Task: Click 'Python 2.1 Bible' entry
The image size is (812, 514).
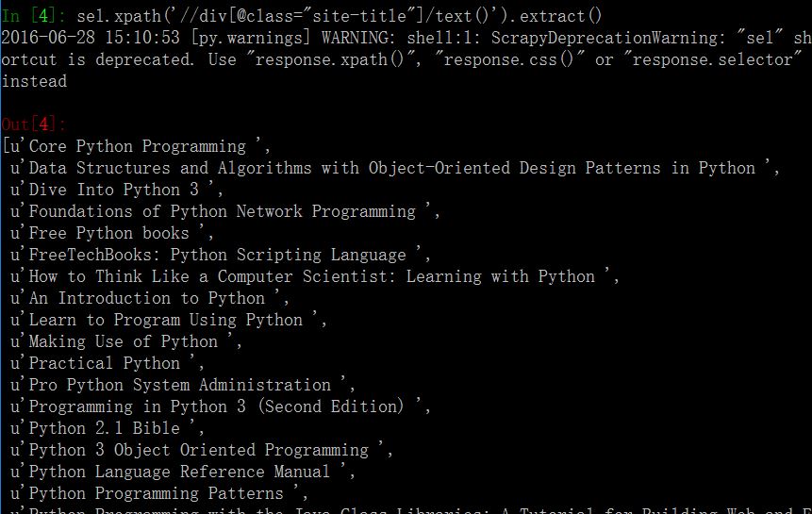Action: (104, 428)
